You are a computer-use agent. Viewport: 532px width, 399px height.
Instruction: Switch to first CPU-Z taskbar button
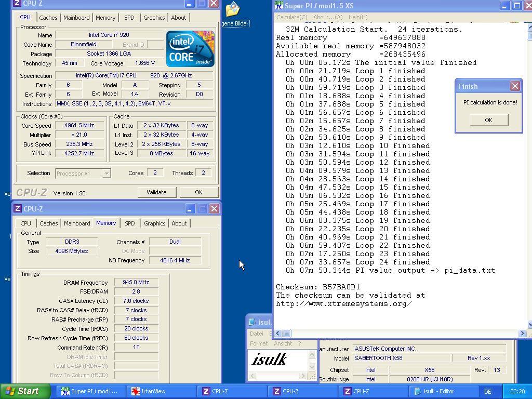point(231,391)
